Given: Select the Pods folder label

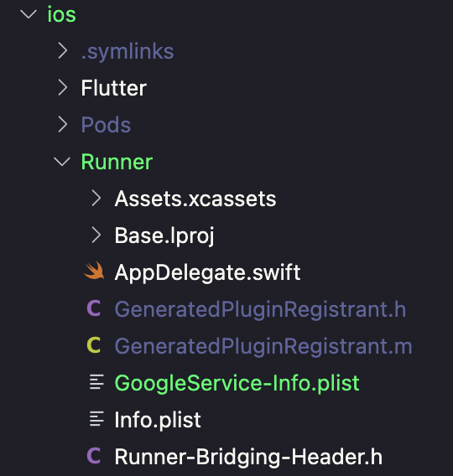Looking at the screenshot, I should 106,125.
